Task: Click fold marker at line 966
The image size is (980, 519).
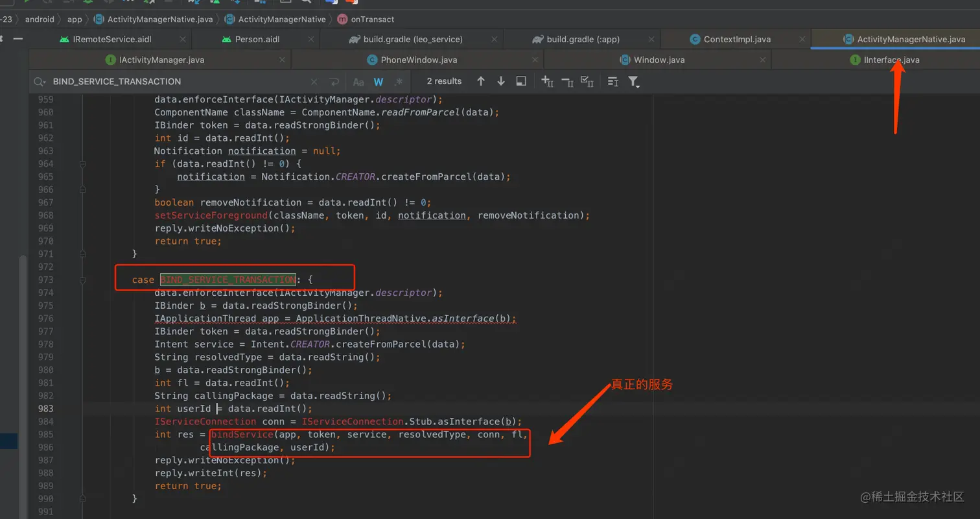Action: tap(83, 189)
